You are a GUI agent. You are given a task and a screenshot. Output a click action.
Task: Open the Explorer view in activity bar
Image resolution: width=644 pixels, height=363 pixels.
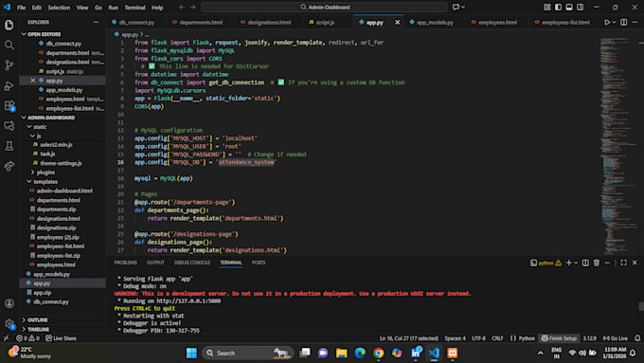click(9, 25)
